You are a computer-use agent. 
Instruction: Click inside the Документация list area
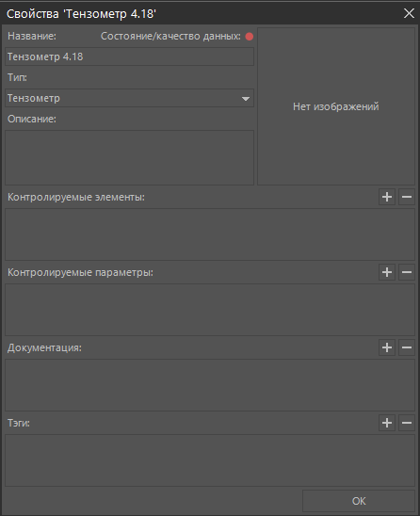coord(210,385)
